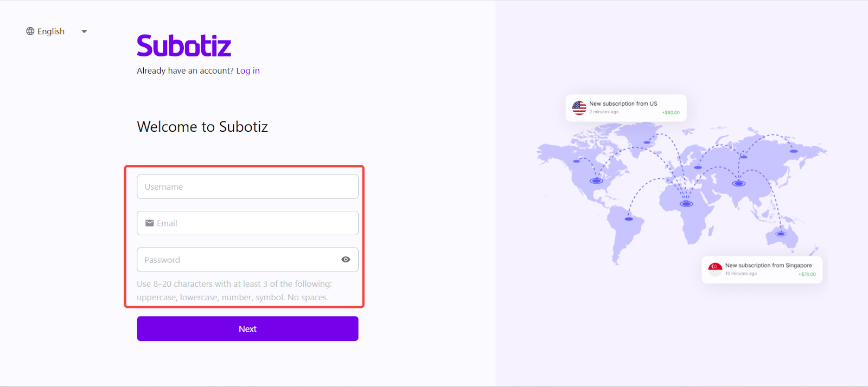The width and height of the screenshot is (868, 387).
Task: Open the New subscription from Singapore card
Action: pyautogui.click(x=762, y=269)
